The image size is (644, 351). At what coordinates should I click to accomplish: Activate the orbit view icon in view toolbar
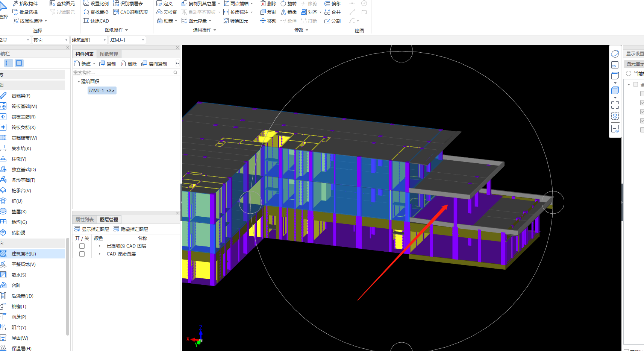[x=615, y=54]
